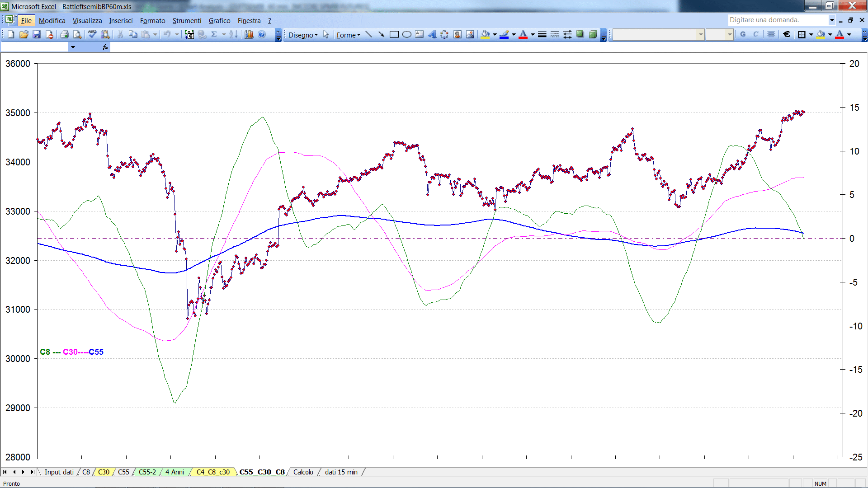This screenshot has height=488, width=868.
Task: Open the Visualizza menu
Action: tap(87, 21)
